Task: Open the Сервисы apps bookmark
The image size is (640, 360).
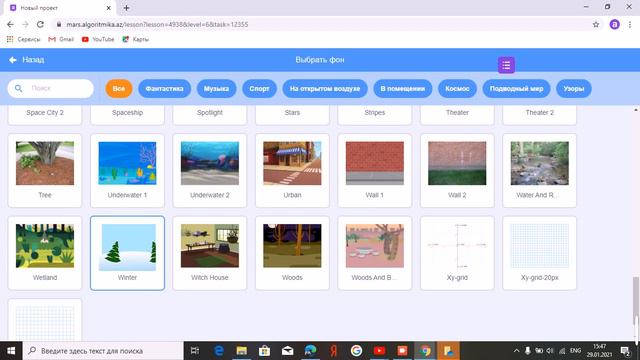Action: (24, 39)
